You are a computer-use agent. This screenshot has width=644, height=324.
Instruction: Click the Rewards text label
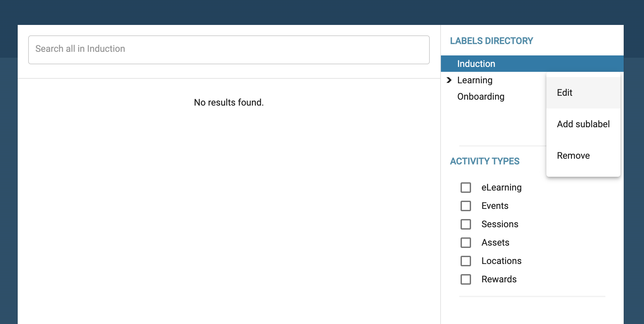coord(499,279)
